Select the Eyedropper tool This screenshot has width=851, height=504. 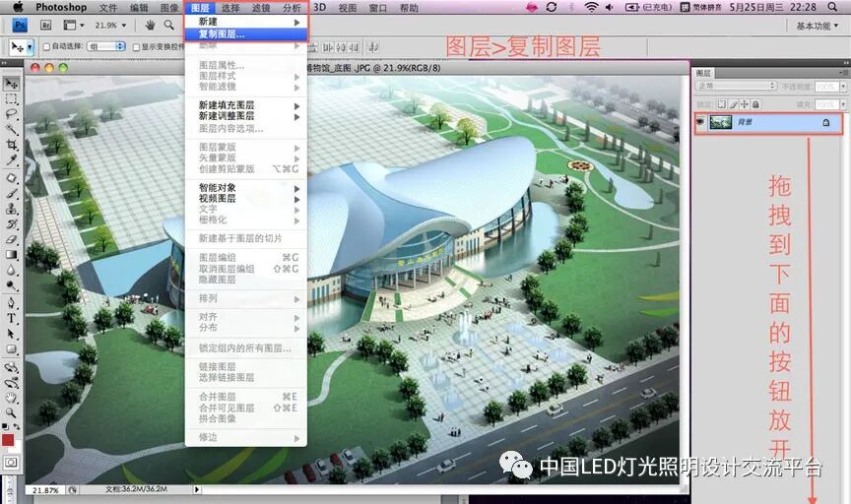tap(12, 160)
